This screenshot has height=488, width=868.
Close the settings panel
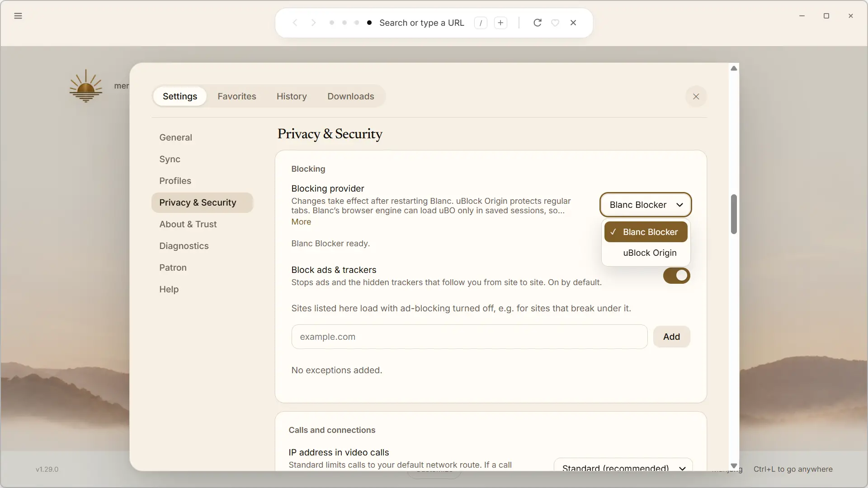click(x=696, y=96)
